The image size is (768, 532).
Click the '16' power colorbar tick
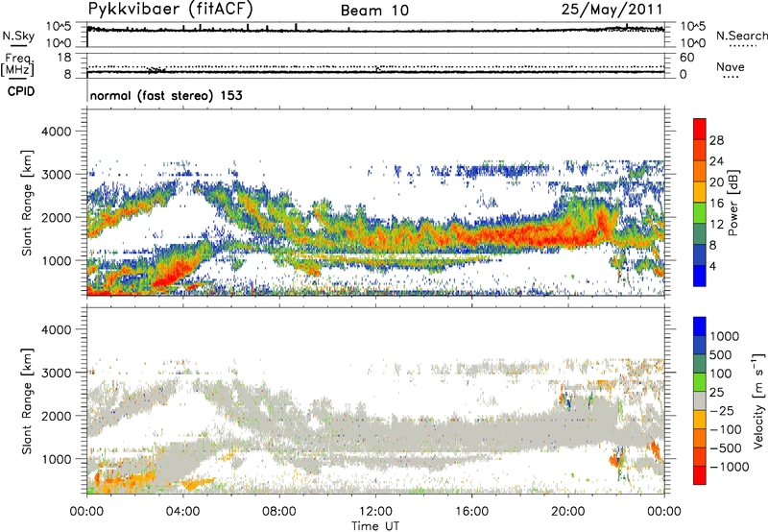(x=716, y=204)
